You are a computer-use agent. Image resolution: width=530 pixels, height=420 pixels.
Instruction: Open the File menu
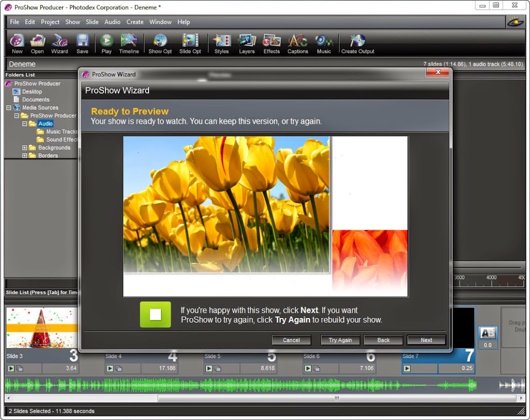point(14,22)
